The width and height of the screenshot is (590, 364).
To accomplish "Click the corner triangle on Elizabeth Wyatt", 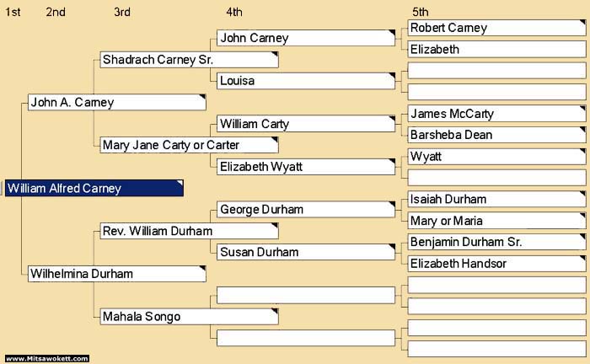I will click(392, 162).
